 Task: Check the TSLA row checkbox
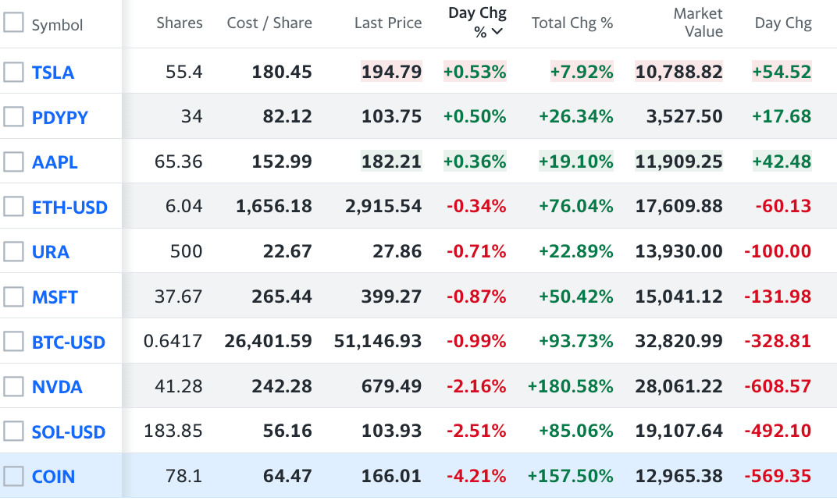click(x=14, y=72)
